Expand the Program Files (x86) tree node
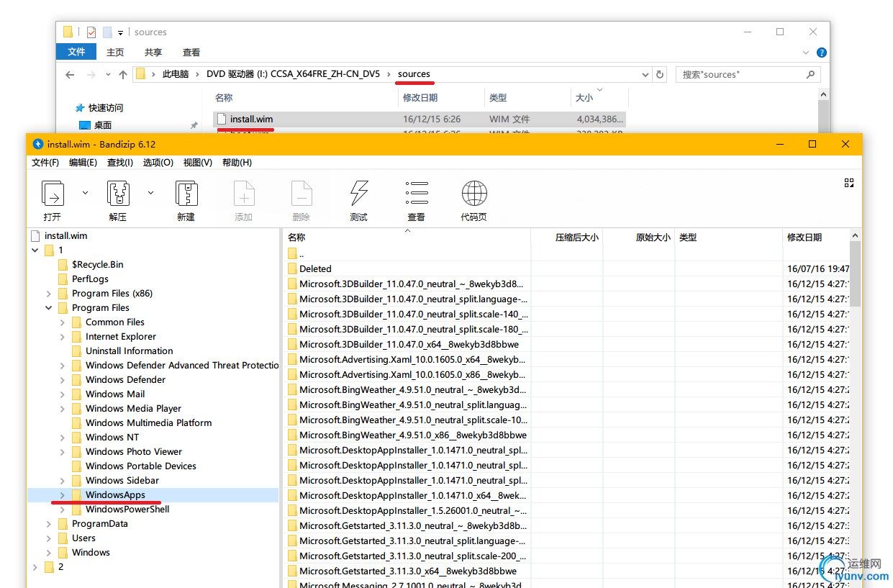This screenshot has height=588, width=893. coord(49,293)
